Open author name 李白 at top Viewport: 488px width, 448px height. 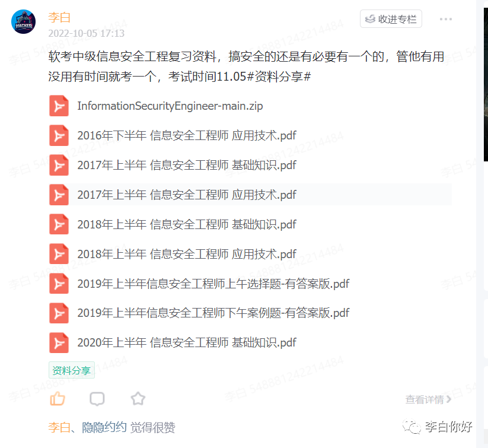pos(59,17)
